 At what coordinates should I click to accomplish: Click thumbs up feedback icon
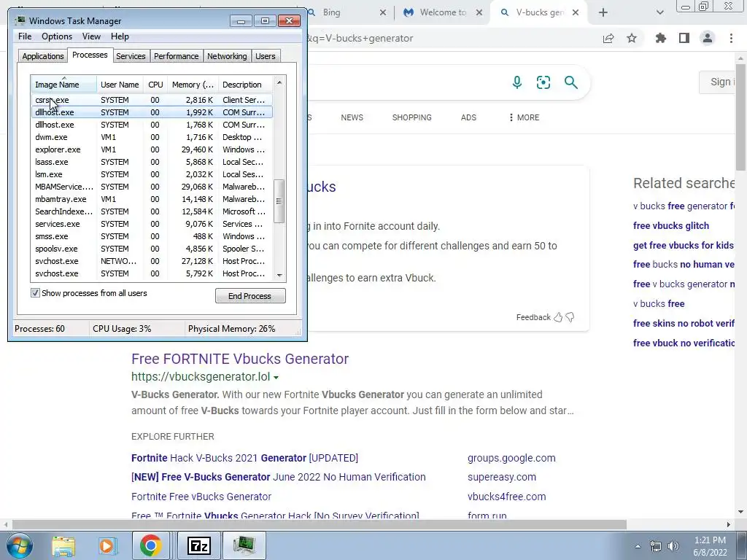pos(558,317)
